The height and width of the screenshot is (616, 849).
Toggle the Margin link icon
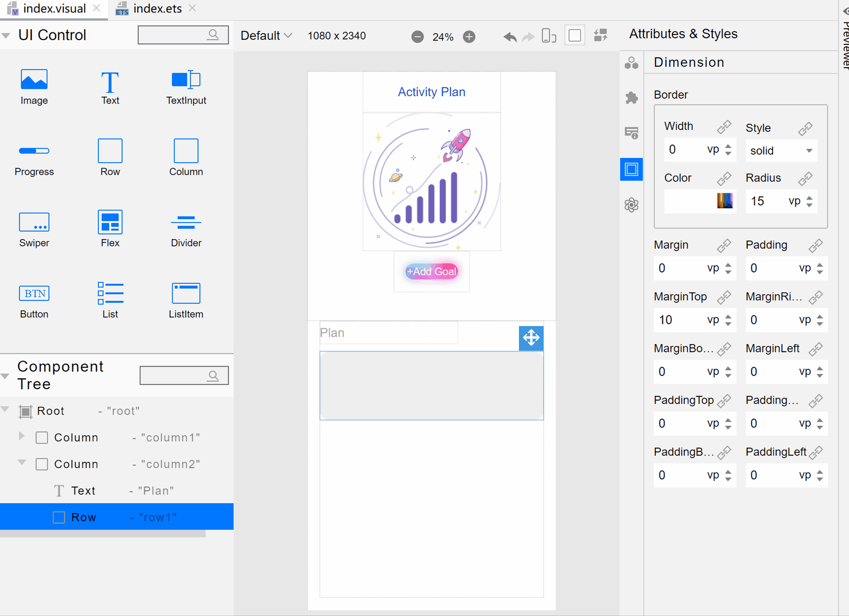[x=724, y=245]
